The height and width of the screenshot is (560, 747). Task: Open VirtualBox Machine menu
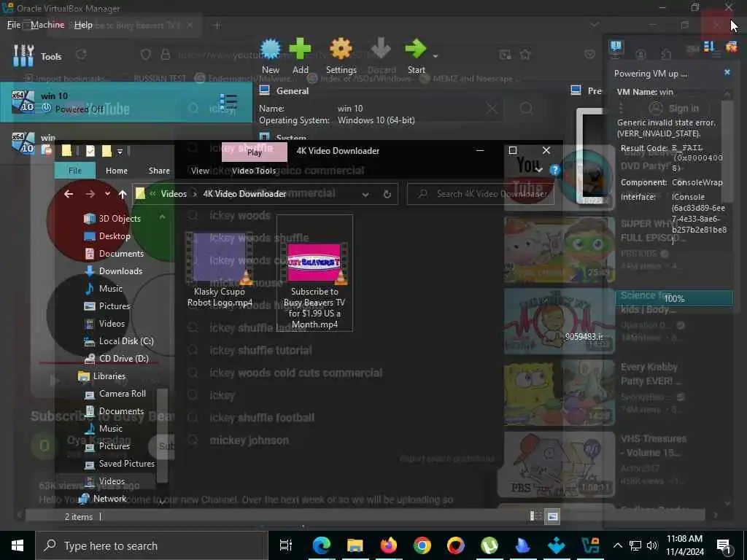pos(47,25)
